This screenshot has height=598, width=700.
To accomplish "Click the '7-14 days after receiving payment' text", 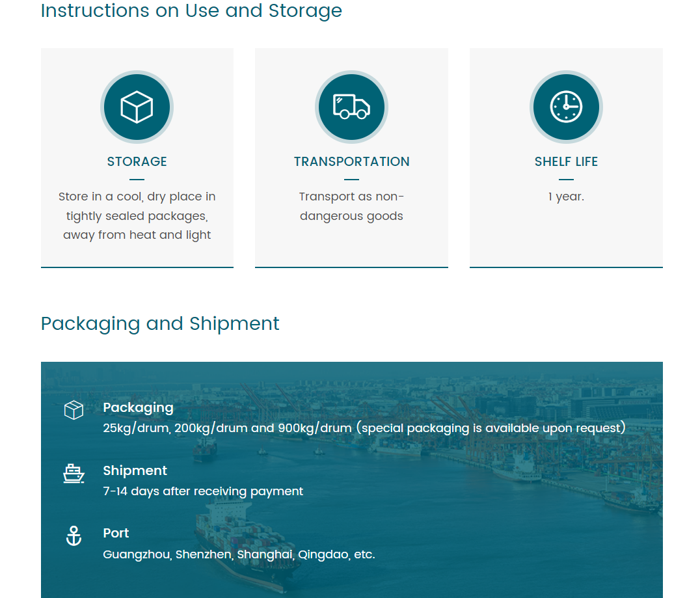I will pos(203,491).
